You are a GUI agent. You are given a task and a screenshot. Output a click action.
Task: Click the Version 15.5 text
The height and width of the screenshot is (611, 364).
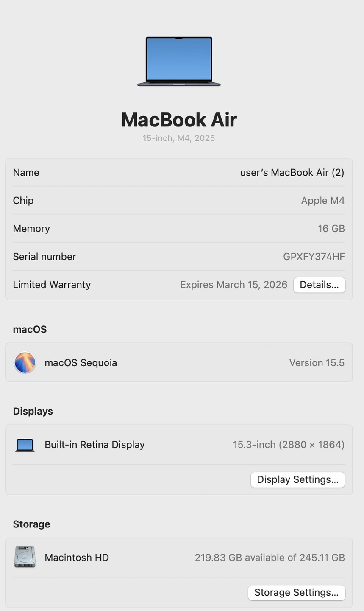pos(317,363)
